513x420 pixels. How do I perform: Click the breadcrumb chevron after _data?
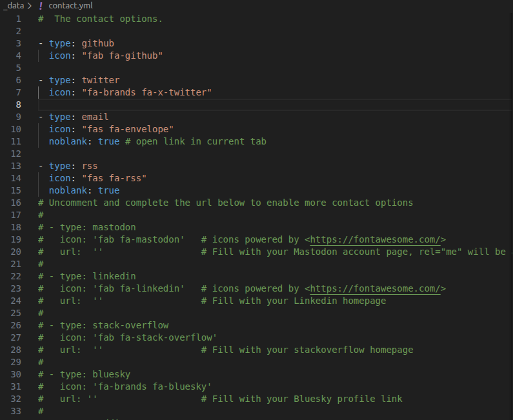[x=30, y=6]
